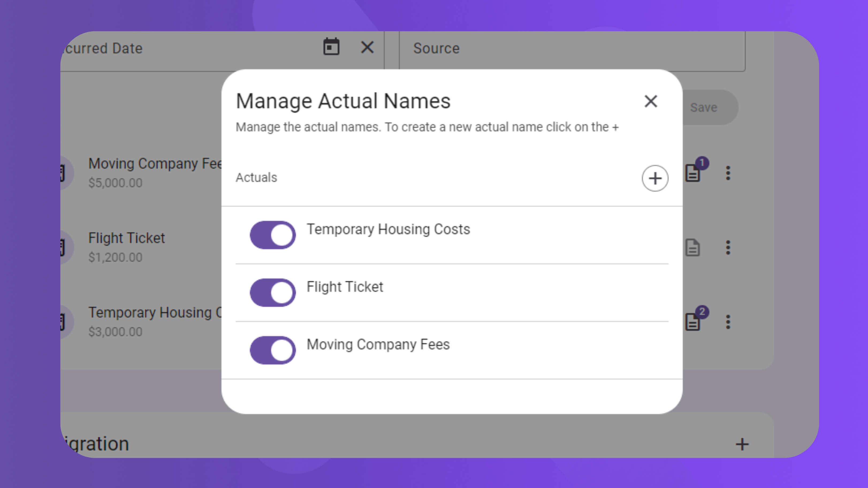Click plus icon in Immigration section
The height and width of the screenshot is (488, 868).
pyautogui.click(x=742, y=444)
